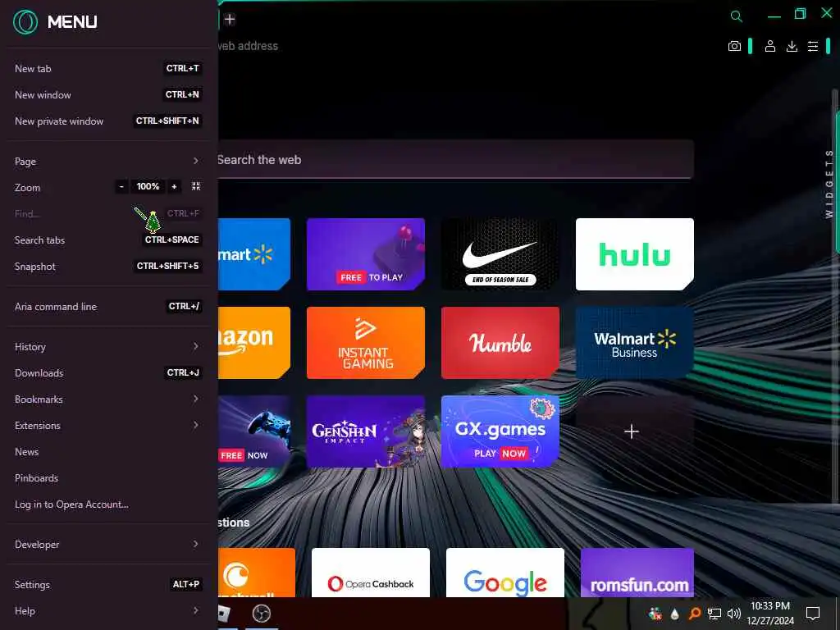This screenshot has width=840, height=630.
Task: Open the profile account icon
Action: (x=769, y=47)
